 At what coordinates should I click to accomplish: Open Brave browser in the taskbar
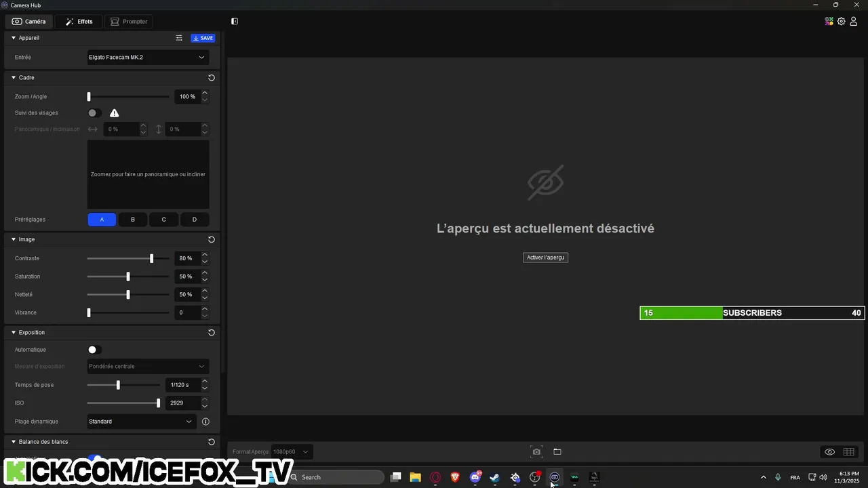(x=455, y=477)
